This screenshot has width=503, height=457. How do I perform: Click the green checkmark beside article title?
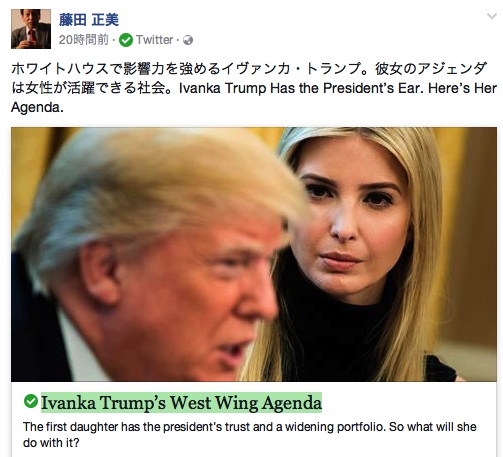[31, 401]
